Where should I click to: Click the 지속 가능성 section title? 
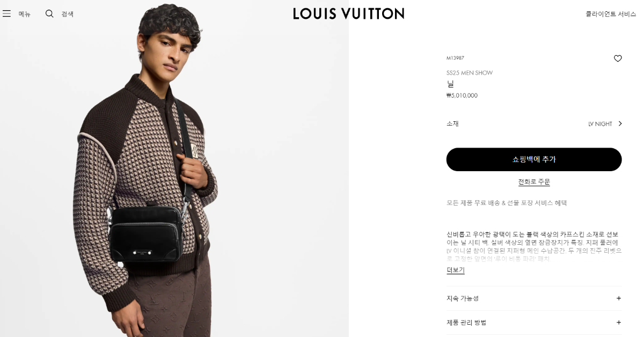[x=463, y=298]
